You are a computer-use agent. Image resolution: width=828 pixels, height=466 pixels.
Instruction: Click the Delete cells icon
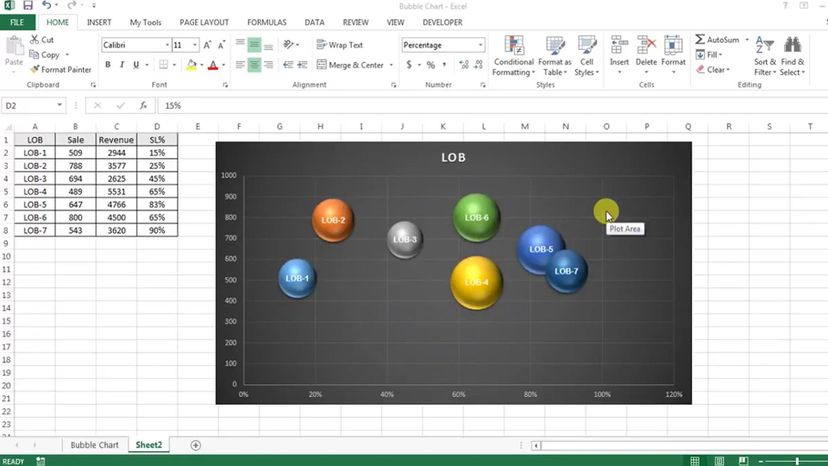click(646, 45)
